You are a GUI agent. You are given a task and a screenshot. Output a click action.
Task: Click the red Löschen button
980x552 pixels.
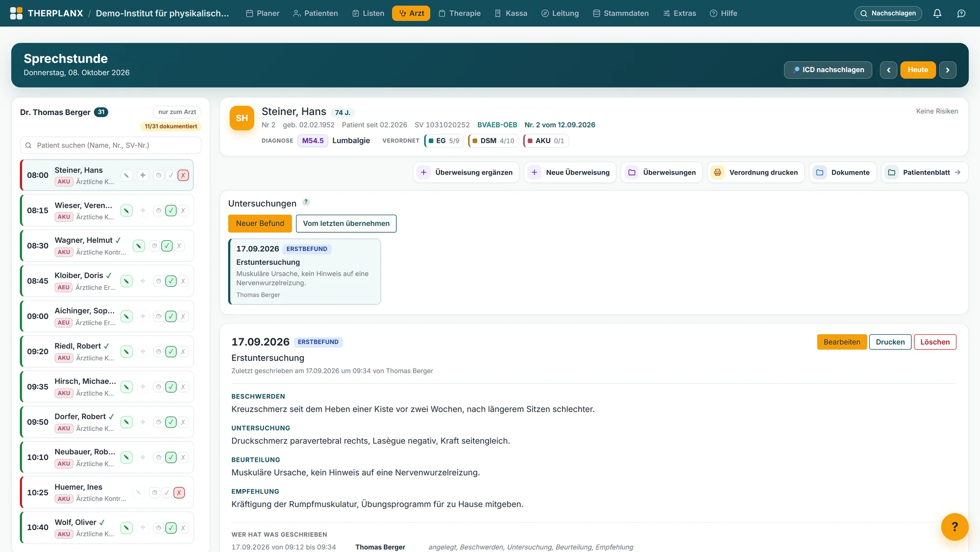click(x=935, y=342)
